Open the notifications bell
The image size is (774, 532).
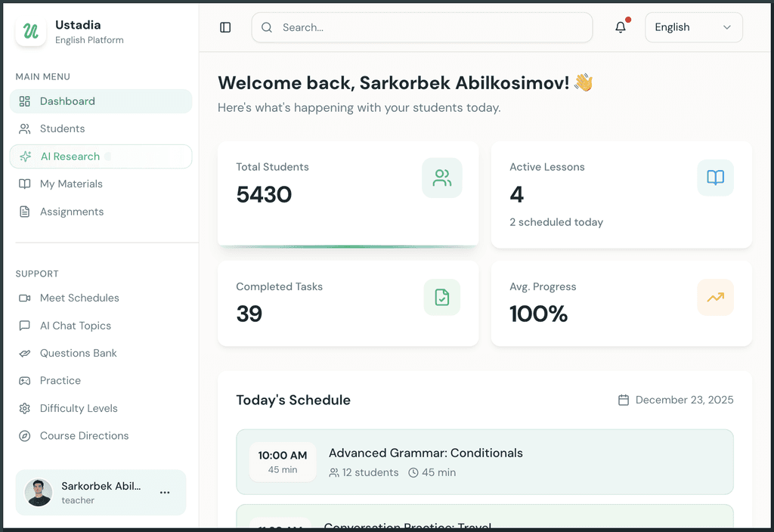point(621,28)
